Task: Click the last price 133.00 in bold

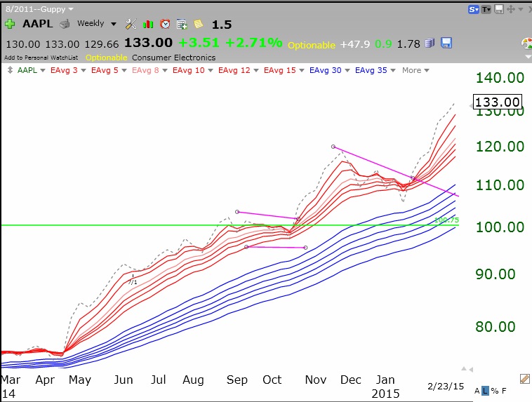Action: coord(148,43)
